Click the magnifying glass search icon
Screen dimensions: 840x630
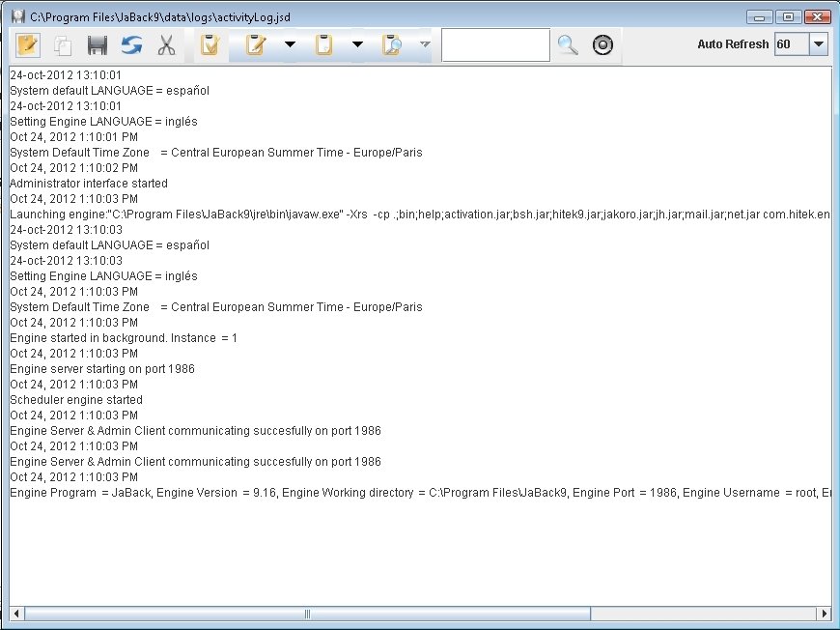click(568, 45)
